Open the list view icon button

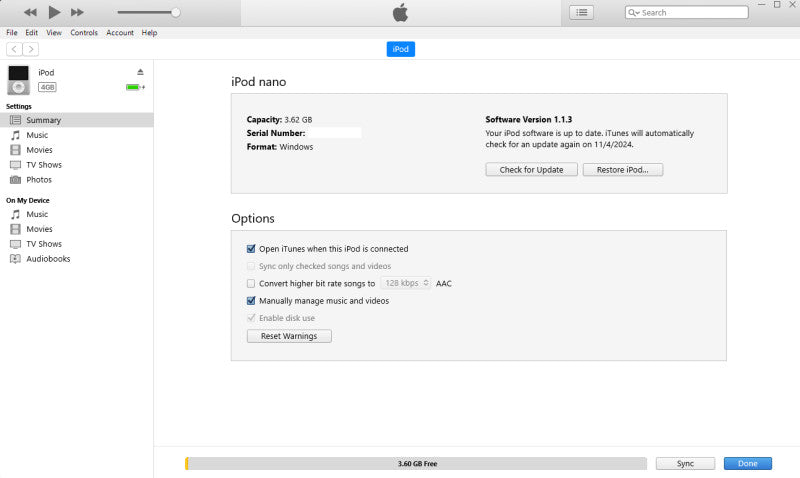pos(581,12)
